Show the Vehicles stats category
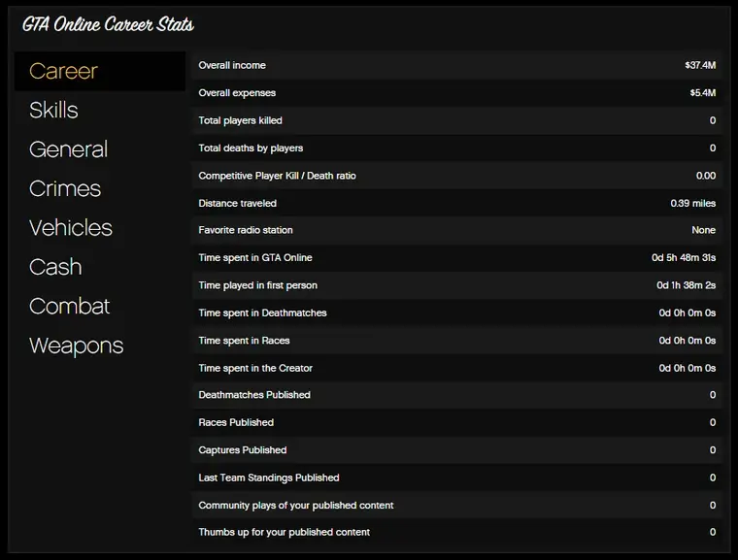The image size is (738, 560). click(71, 228)
